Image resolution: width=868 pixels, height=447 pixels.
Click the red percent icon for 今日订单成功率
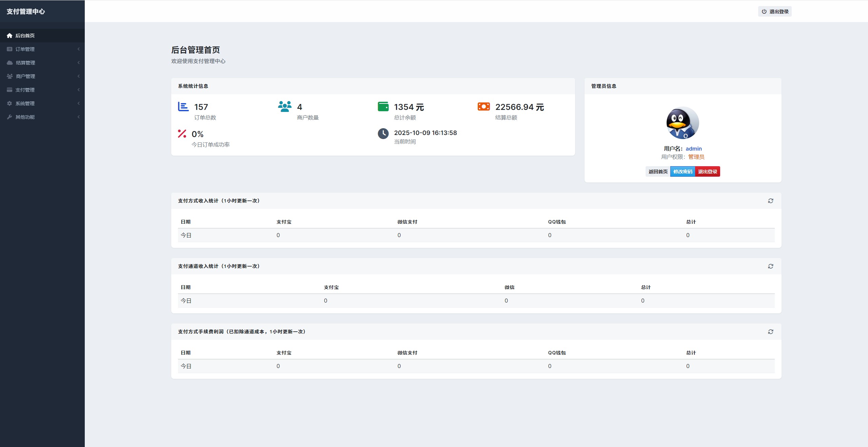(x=182, y=134)
